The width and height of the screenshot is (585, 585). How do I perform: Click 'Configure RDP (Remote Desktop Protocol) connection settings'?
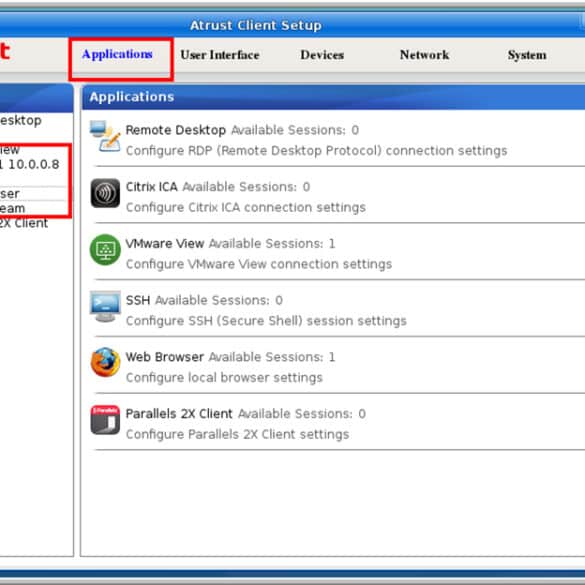316,151
